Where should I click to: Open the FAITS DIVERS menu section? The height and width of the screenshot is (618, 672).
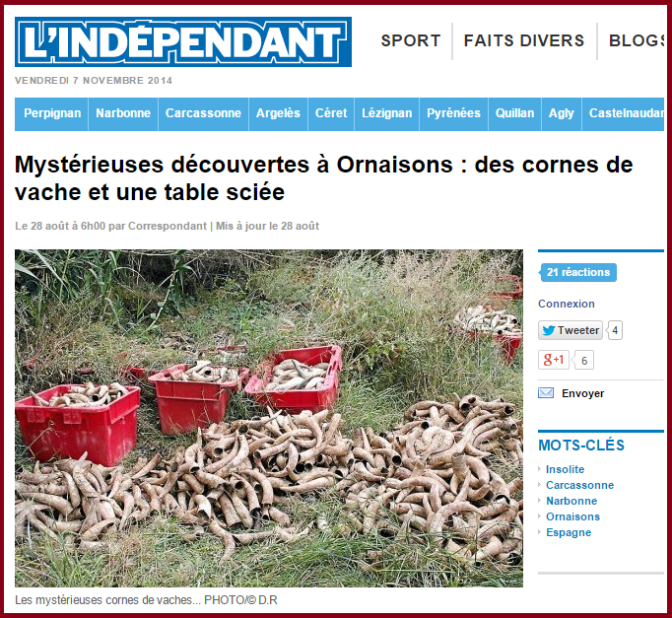click(524, 40)
